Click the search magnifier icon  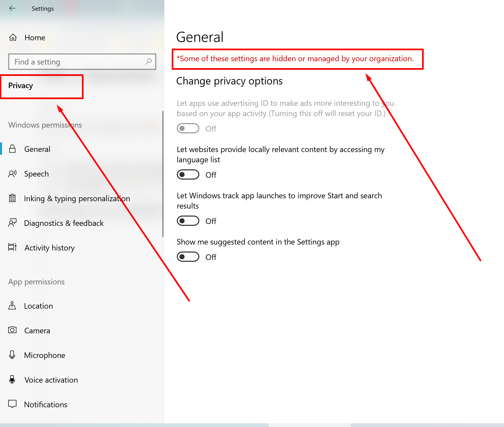pos(148,61)
